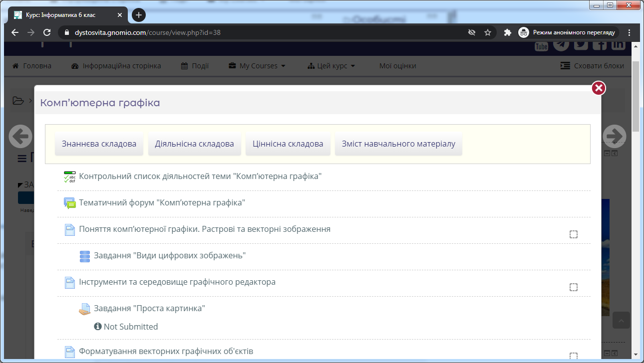Screen dimensions: 644x363
Task: Toggle completion box for Форматування векторних графічних об'єктів
Action: click(x=574, y=356)
